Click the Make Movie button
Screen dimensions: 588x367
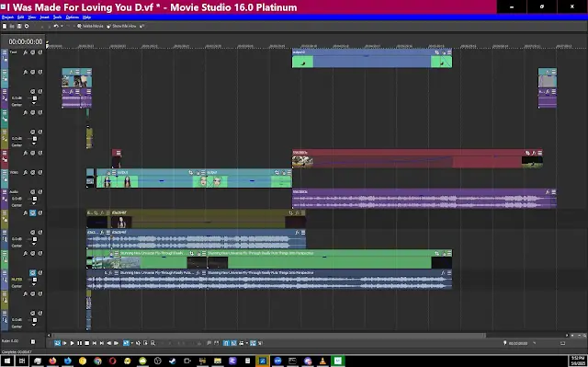coord(90,27)
